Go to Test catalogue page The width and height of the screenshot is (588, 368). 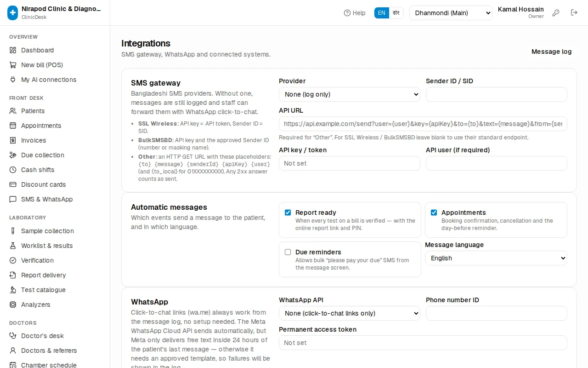pos(55,290)
